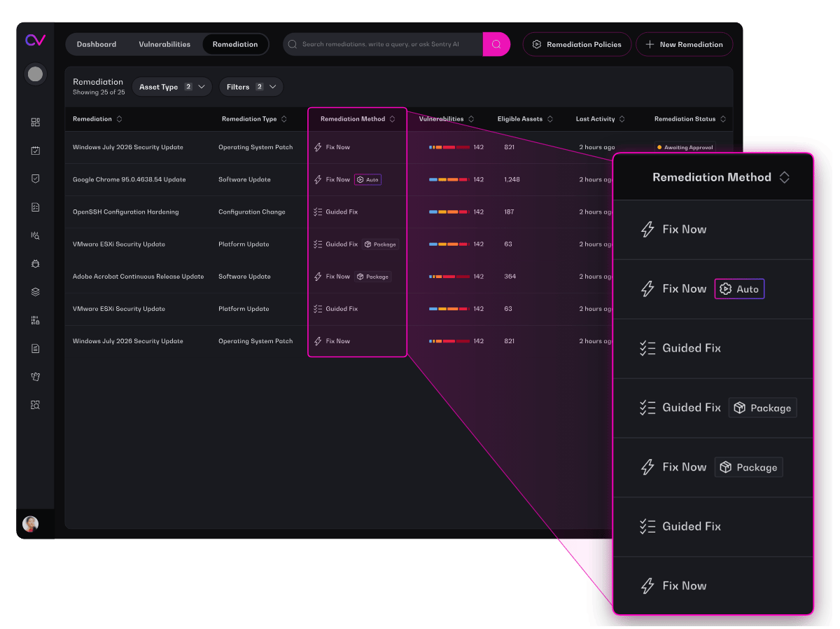This screenshot has height=629, width=840.
Task: Click the New Remediation button
Action: [x=684, y=44]
